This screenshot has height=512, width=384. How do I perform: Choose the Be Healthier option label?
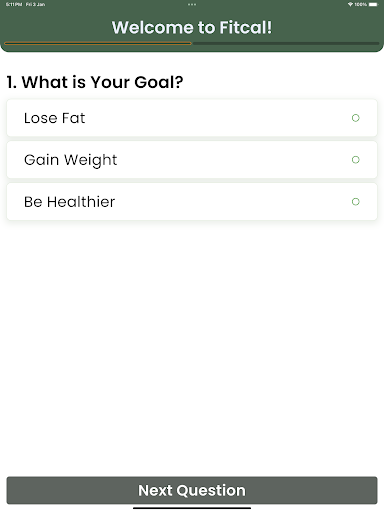coord(69,202)
